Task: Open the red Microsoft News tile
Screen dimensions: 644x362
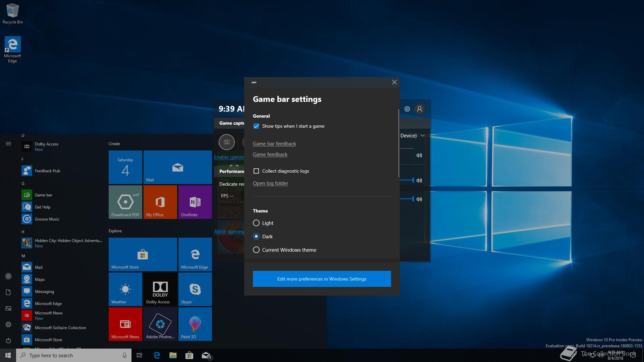Action: click(x=125, y=324)
